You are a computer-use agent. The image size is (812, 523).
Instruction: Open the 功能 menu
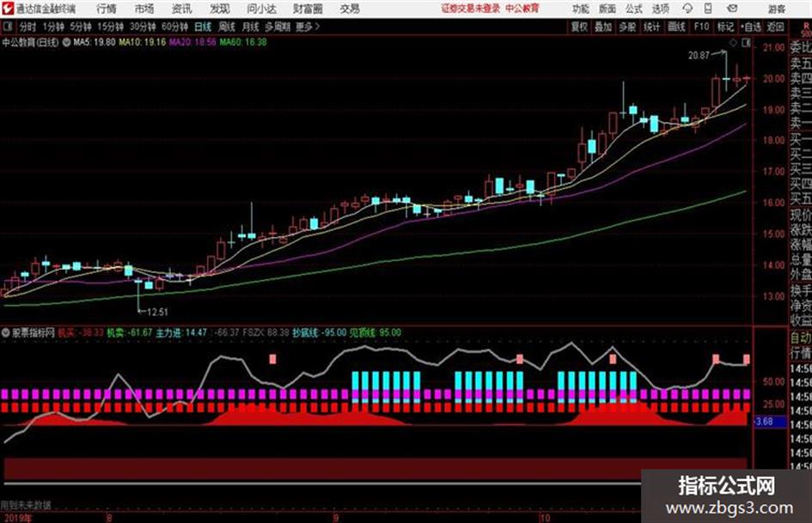coord(581,9)
